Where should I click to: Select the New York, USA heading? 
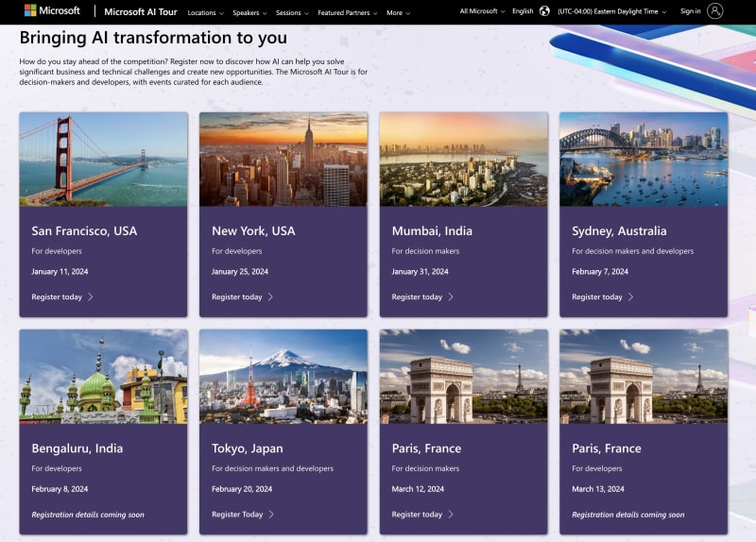(x=253, y=230)
